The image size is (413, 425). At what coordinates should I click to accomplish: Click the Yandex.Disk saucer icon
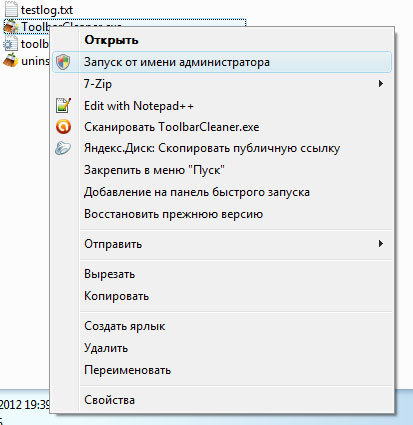pyautogui.click(x=63, y=148)
